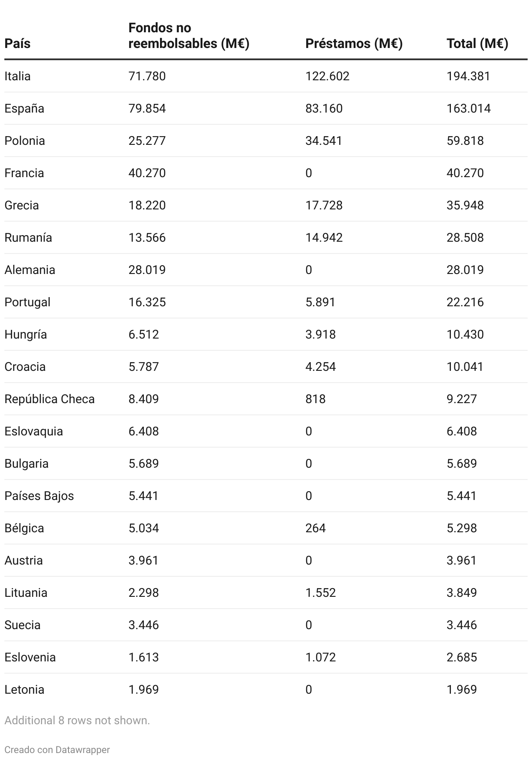Select the República Checa cell
This screenshot has width=532, height=760.
click(49, 399)
